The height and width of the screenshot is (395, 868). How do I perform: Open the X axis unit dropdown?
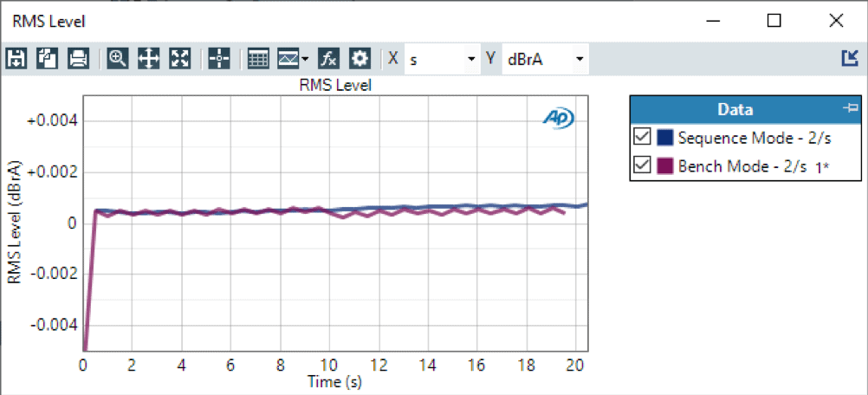point(471,59)
